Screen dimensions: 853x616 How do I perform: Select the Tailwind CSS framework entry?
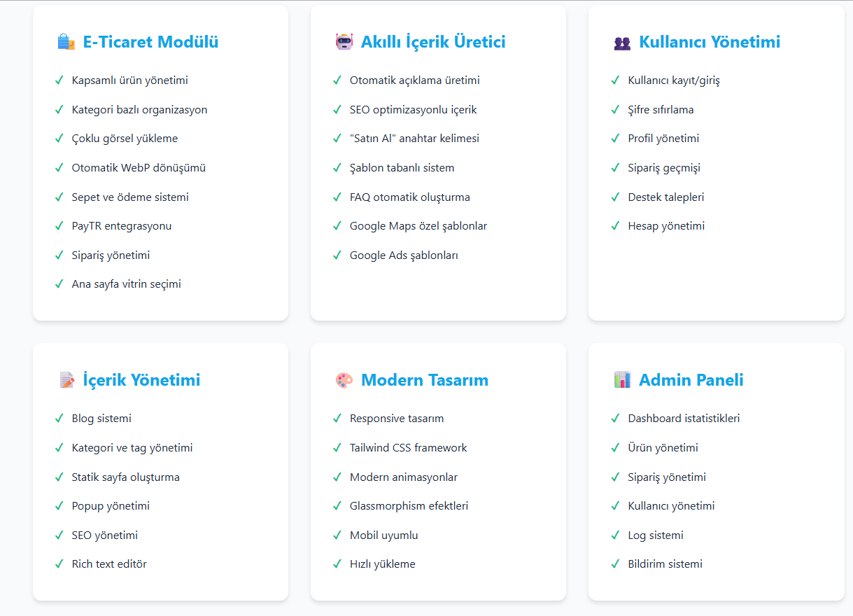[408, 448]
